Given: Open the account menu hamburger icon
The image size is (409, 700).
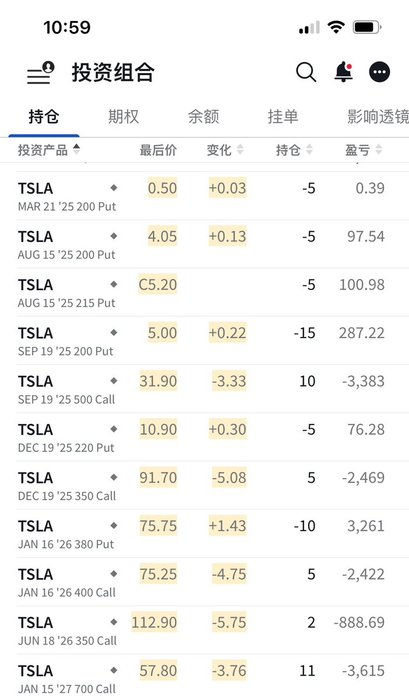Looking at the screenshot, I should click(x=41, y=73).
